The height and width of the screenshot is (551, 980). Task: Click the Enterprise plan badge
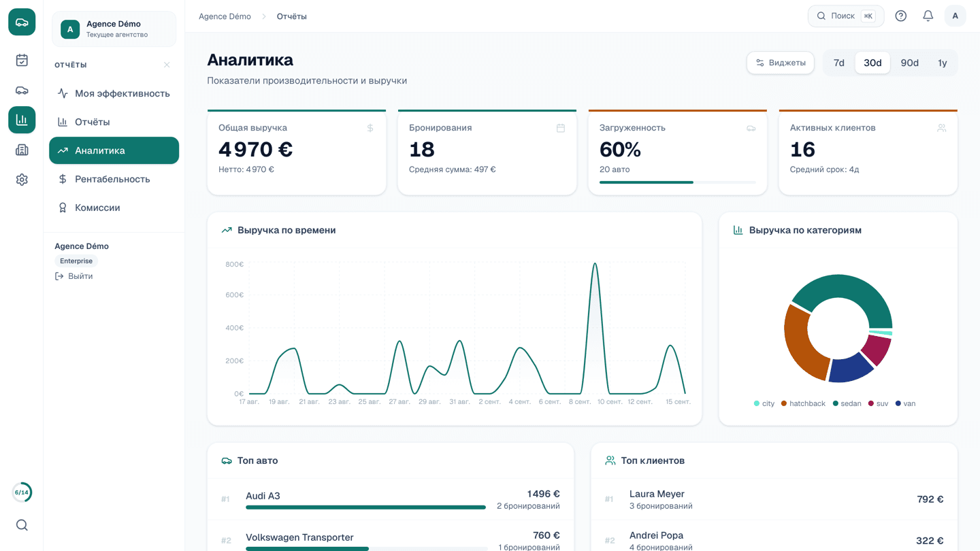pyautogui.click(x=76, y=261)
